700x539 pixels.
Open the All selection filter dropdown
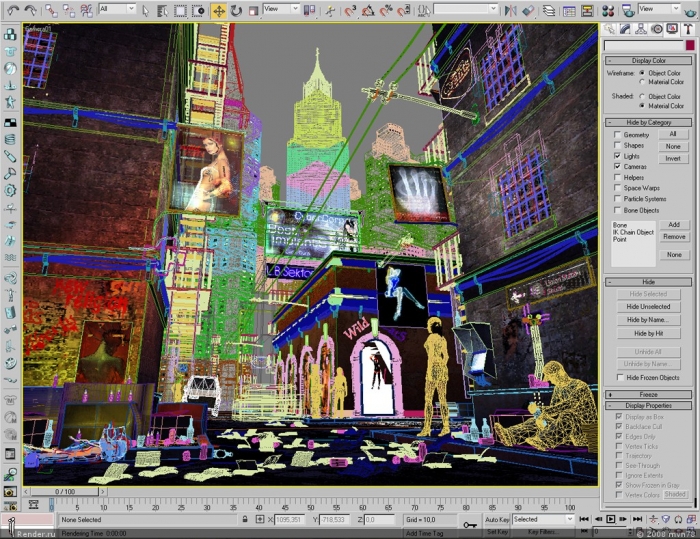coord(117,8)
